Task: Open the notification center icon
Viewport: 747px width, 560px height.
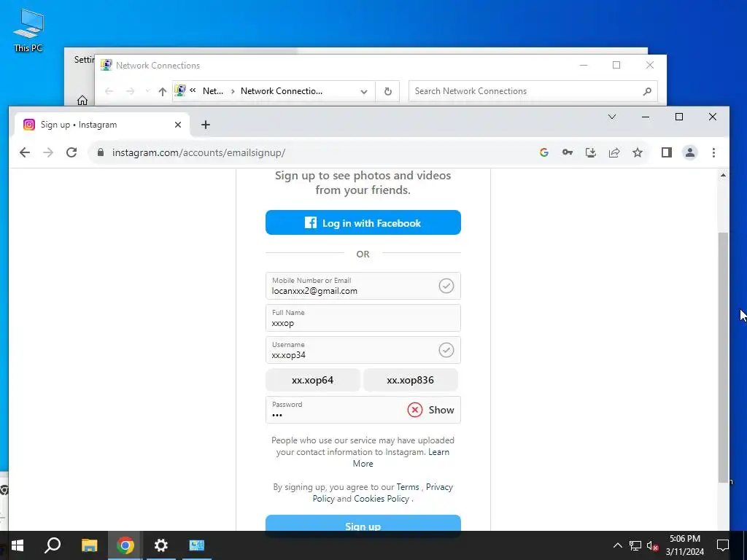Action: click(723, 545)
